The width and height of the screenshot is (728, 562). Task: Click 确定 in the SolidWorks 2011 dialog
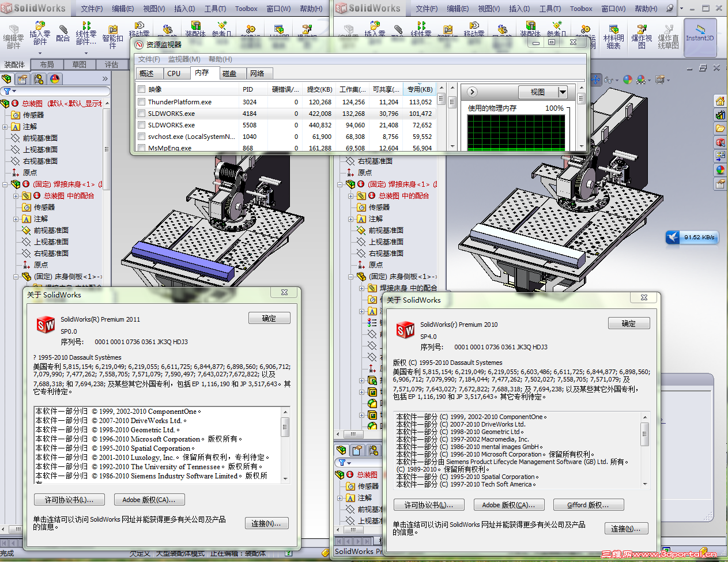pos(269,318)
